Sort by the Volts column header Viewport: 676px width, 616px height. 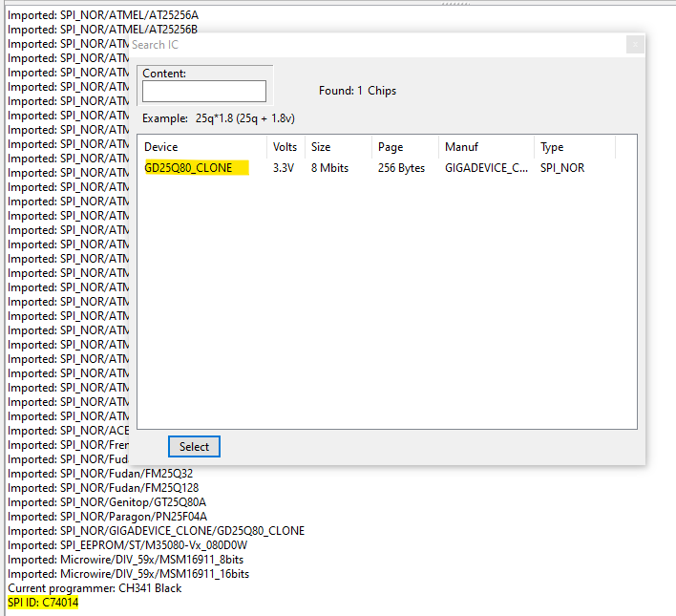(285, 147)
